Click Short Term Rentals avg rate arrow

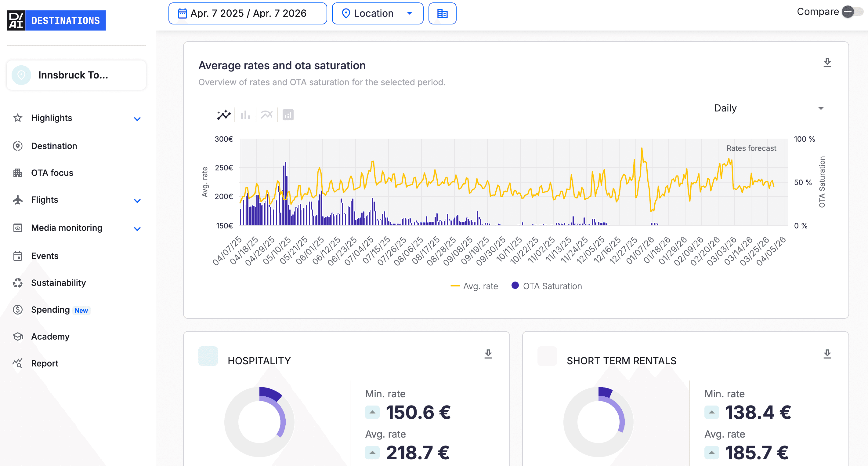pyautogui.click(x=711, y=453)
